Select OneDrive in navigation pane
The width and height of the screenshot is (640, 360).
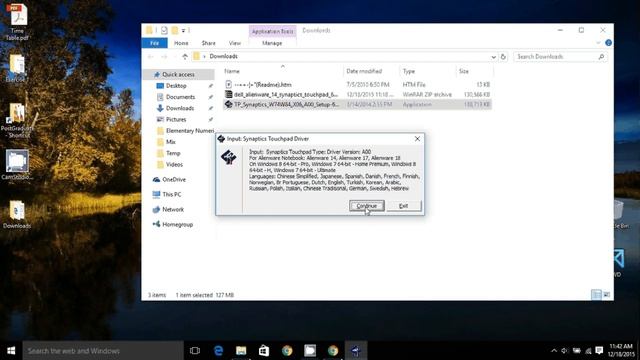click(x=173, y=180)
